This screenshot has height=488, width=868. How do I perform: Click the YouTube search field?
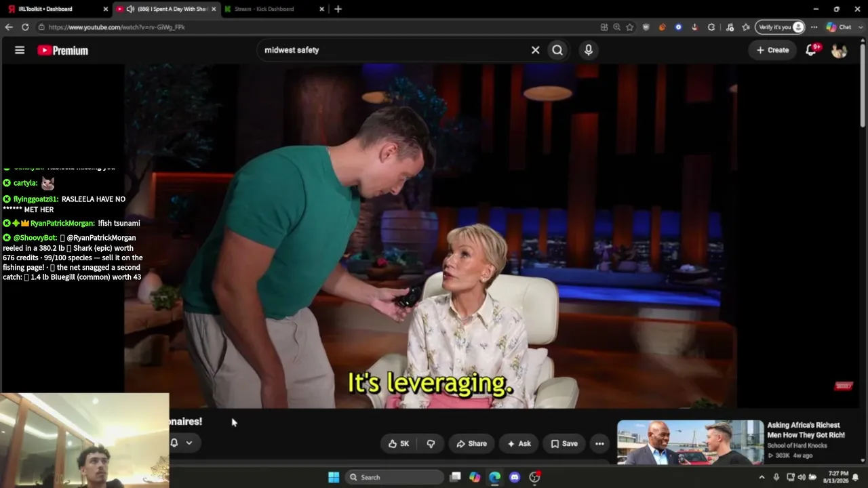click(393, 50)
